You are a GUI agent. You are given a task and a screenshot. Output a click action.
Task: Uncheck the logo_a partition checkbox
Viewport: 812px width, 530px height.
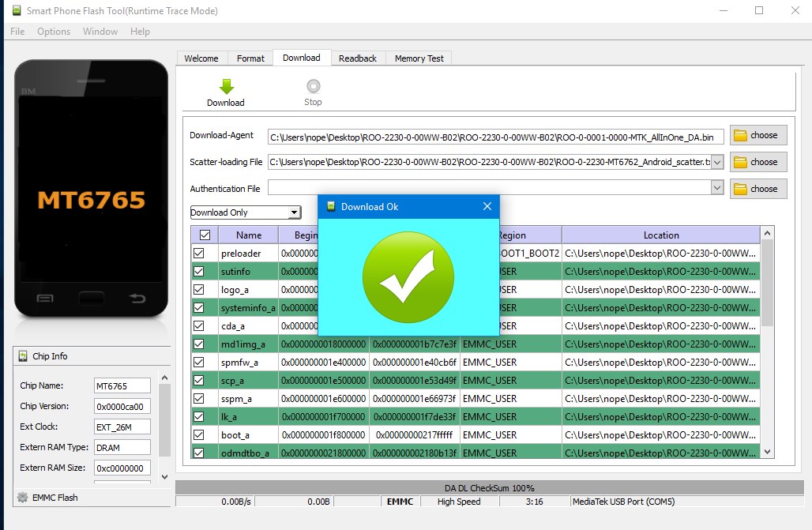tap(199, 290)
